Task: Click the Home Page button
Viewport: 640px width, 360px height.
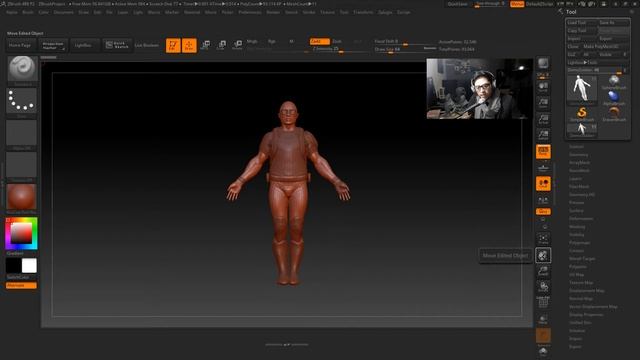Action: coord(20,45)
